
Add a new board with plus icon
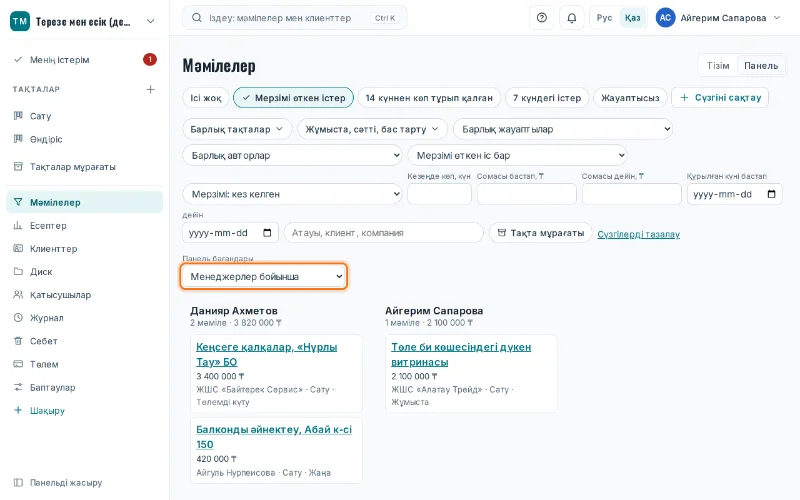151,89
